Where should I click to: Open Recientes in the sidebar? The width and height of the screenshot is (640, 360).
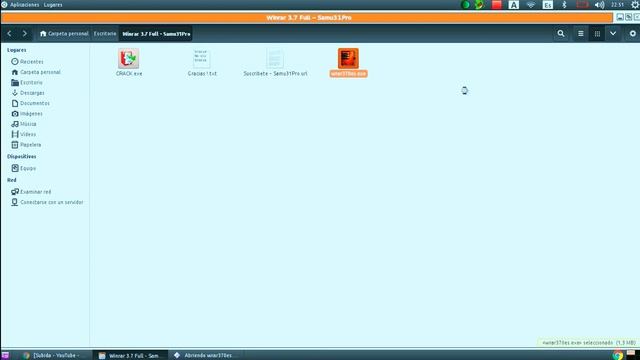click(x=27, y=62)
